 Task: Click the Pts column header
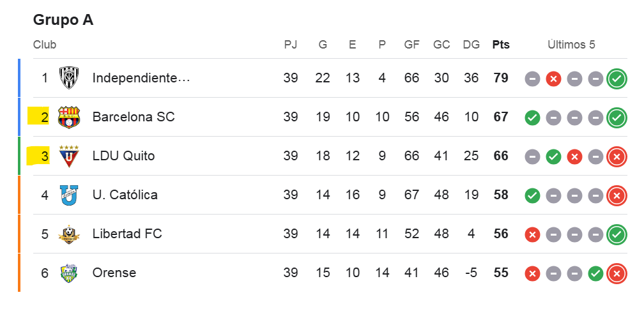501,45
